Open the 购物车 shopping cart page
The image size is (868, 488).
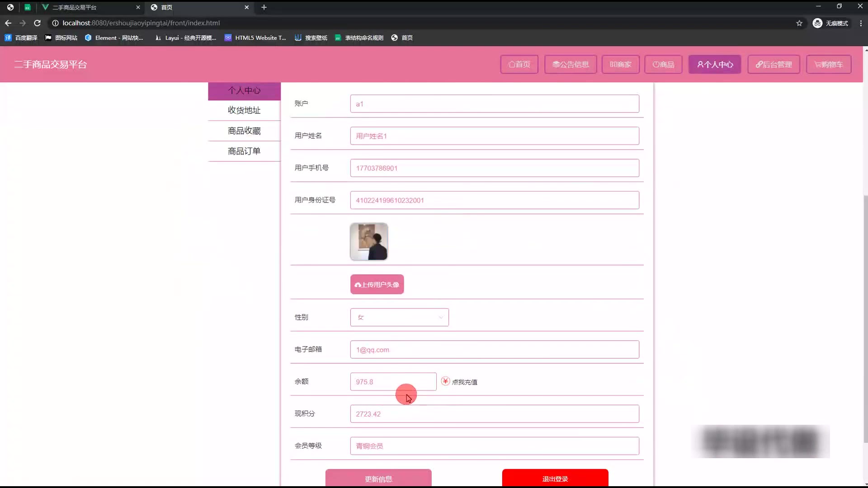[x=828, y=64]
